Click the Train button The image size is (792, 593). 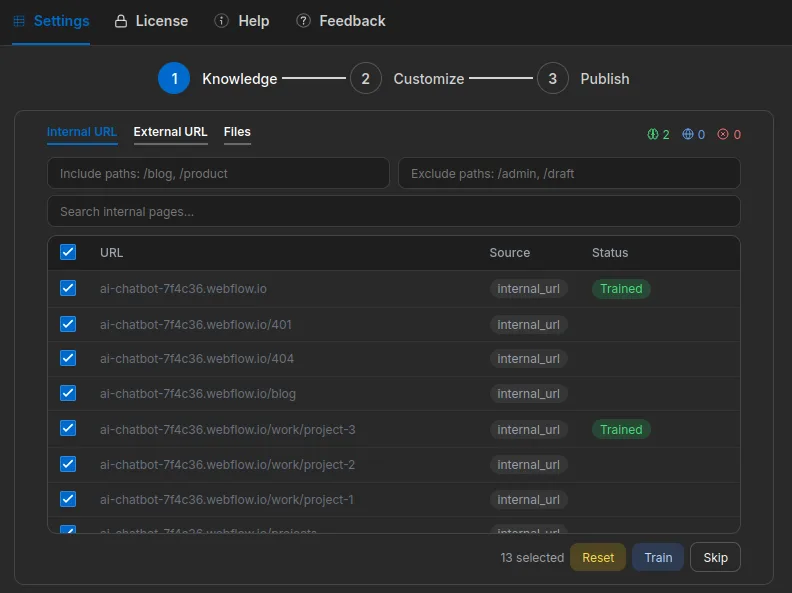[x=658, y=558]
